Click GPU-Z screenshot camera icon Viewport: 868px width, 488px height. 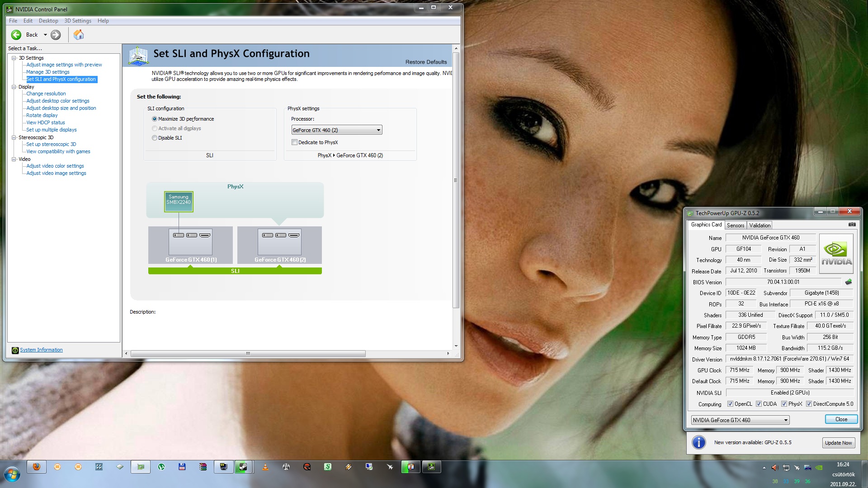click(x=852, y=225)
